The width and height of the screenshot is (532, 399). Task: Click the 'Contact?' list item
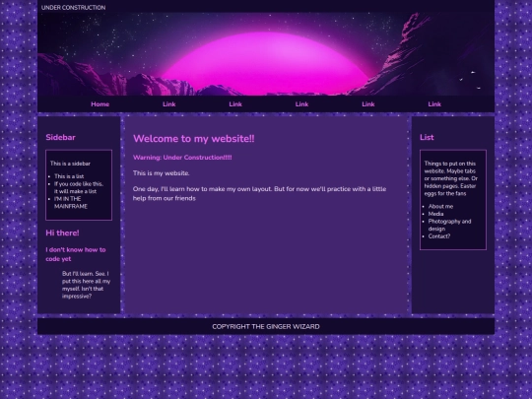pyautogui.click(x=439, y=236)
